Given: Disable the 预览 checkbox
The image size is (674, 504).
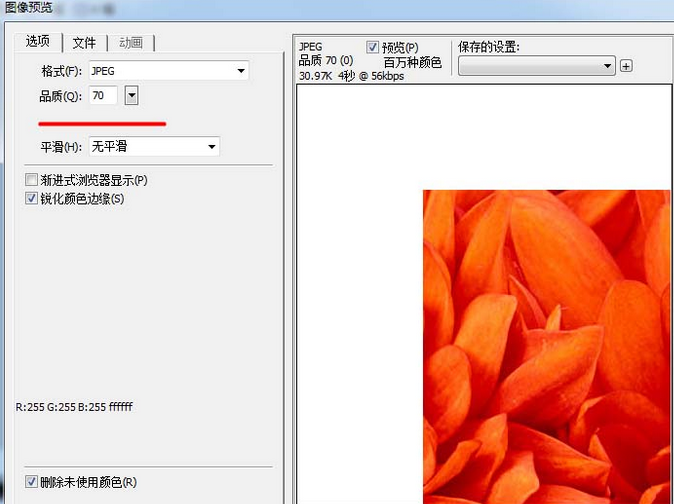Looking at the screenshot, I should pyautogui.click(x=373, y=47).
